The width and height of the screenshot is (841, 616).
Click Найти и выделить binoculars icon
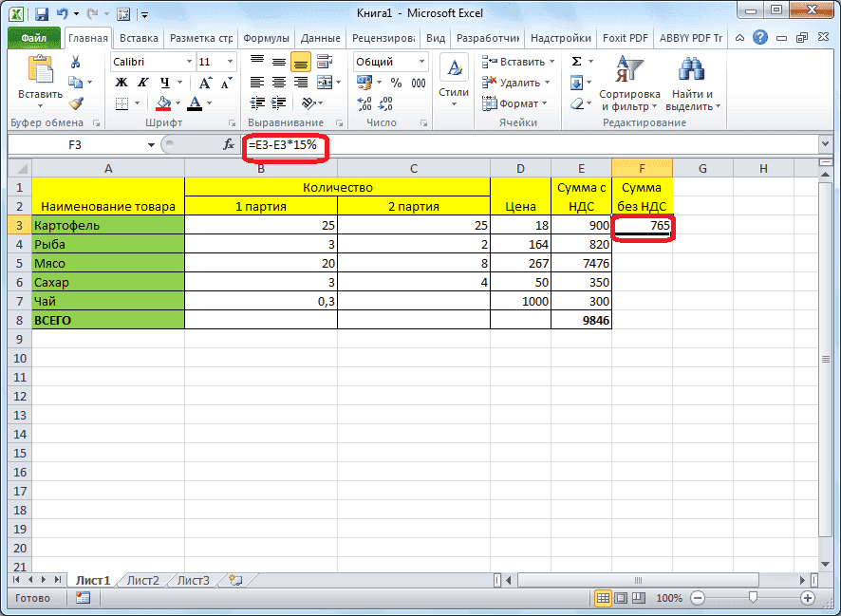click(x=691, y=68)
